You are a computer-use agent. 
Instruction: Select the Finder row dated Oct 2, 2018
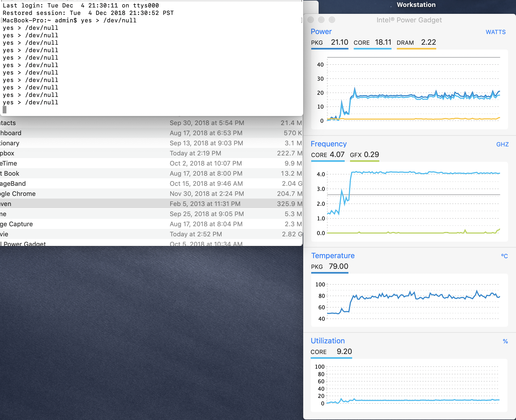(151, 163)
